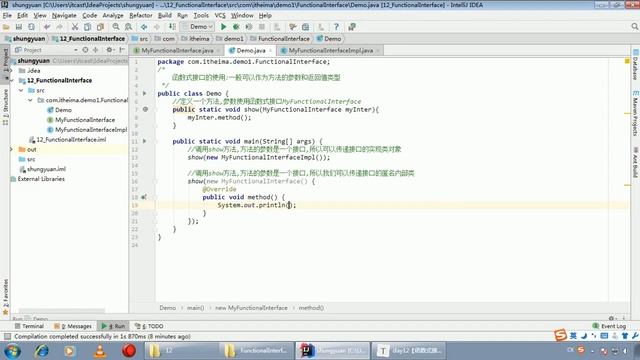
Task: Click the Synchronize toolbar icon
Action: coord(31,27)
